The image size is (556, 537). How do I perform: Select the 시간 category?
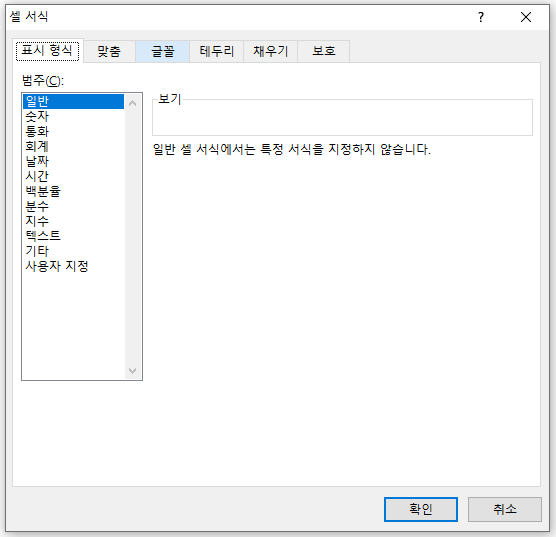[73, 176]
